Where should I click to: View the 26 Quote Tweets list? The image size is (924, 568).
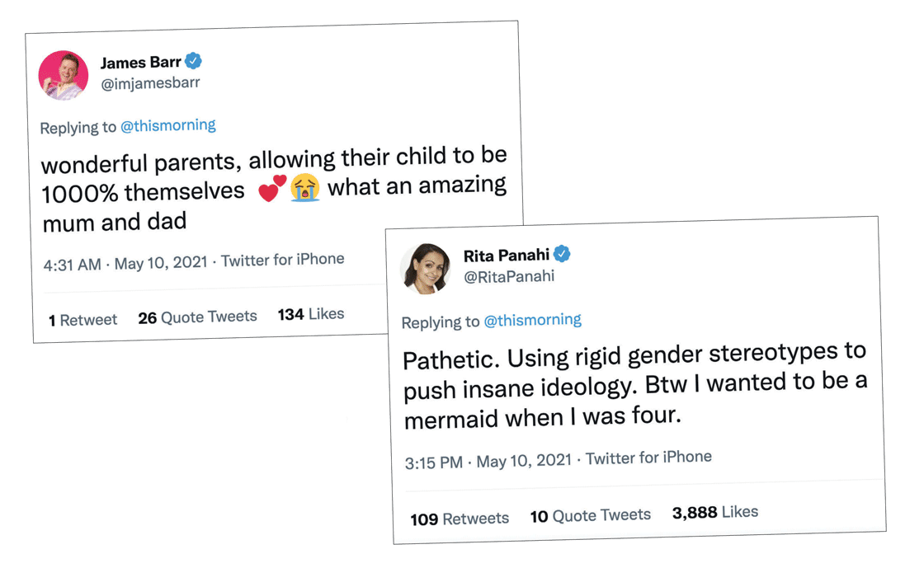point(198,317)
